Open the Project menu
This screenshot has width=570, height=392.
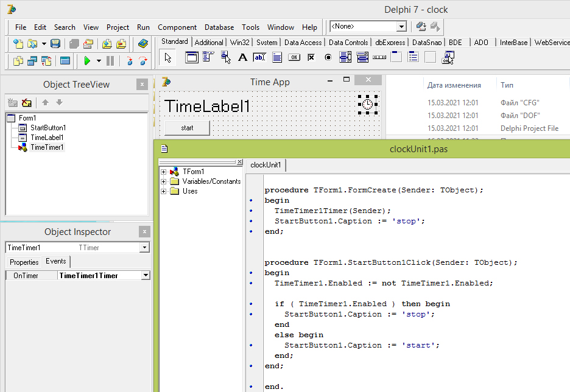118,27
